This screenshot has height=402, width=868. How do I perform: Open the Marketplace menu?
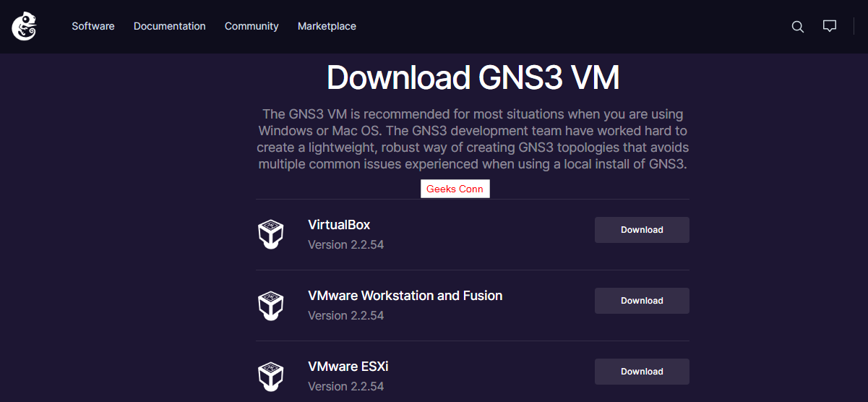[x=327, y=26]
